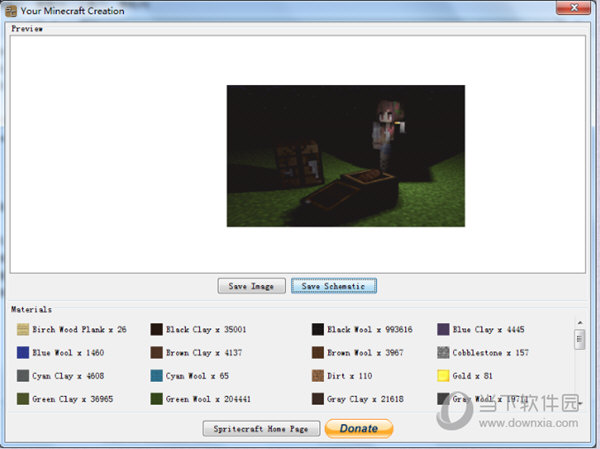The image size is (600, 449).
Task: Select the Cyan Wool block icon
Action: click(157, 376)
